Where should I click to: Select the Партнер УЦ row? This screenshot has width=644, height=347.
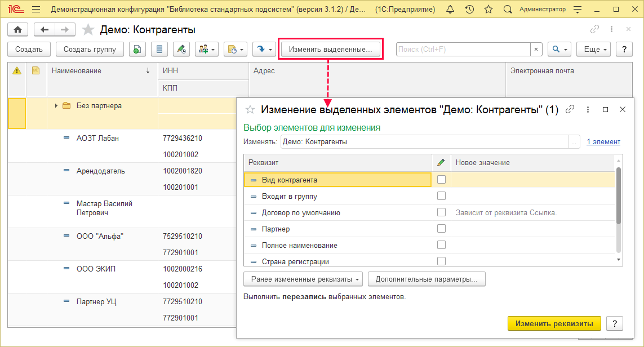[x=122, y=310]
